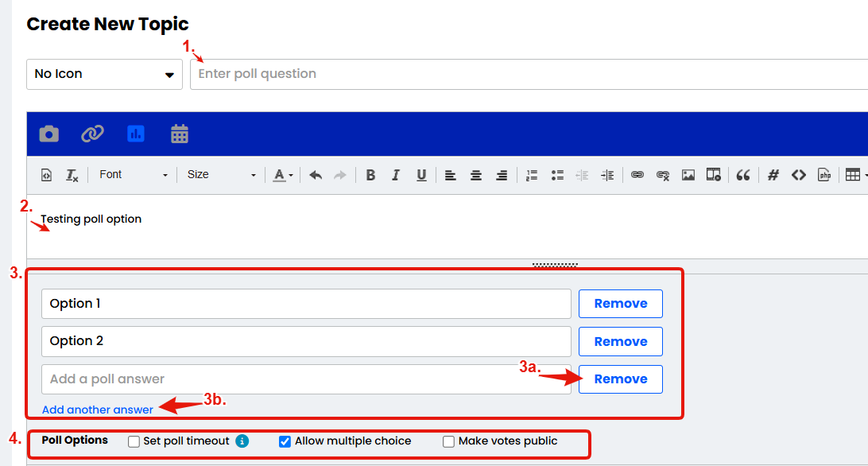Open the insert table menu
868x466 pixels.
coord(856,175)
